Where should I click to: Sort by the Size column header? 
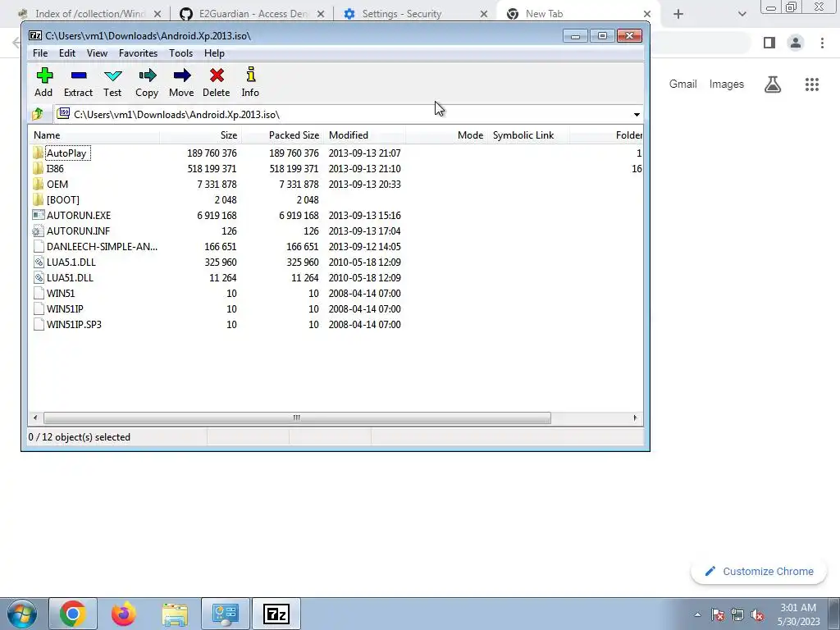200,135
